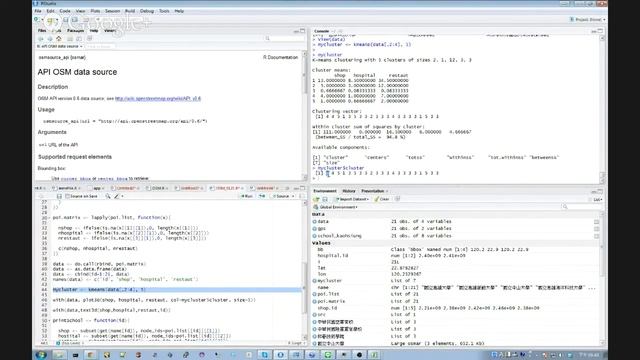Expand the gps object in Environment
The image size is (640, 360).
click(x=315, y=229)
